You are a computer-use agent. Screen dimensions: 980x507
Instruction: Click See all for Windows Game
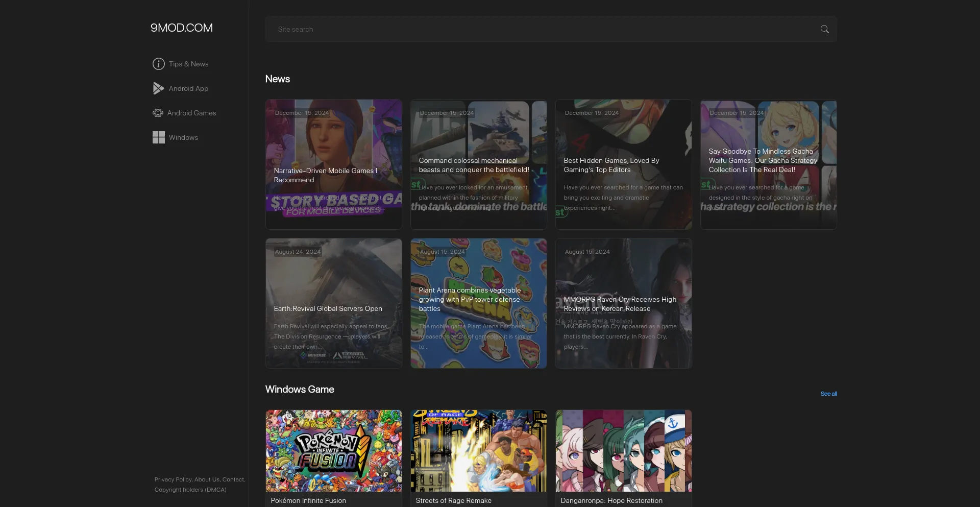point(828,394)
